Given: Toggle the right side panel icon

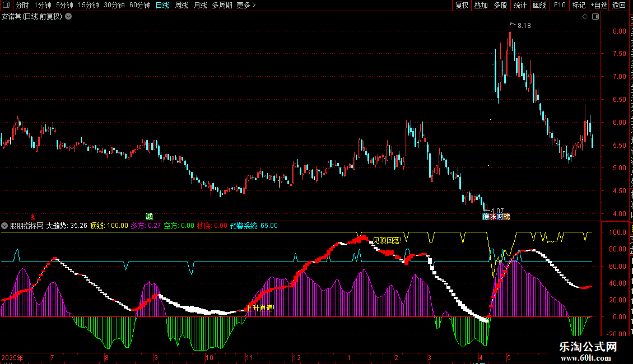Looking at the screenshot, I should (x=595, y=17).
